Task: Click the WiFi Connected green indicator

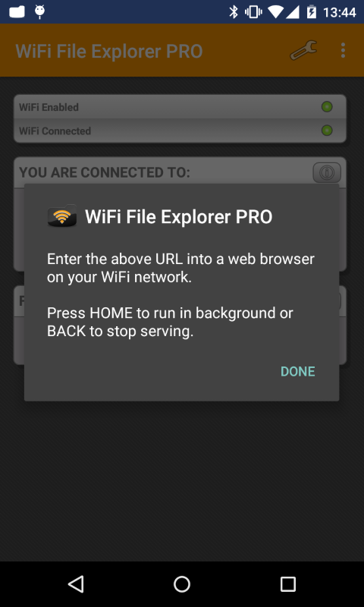Action: 327,131
